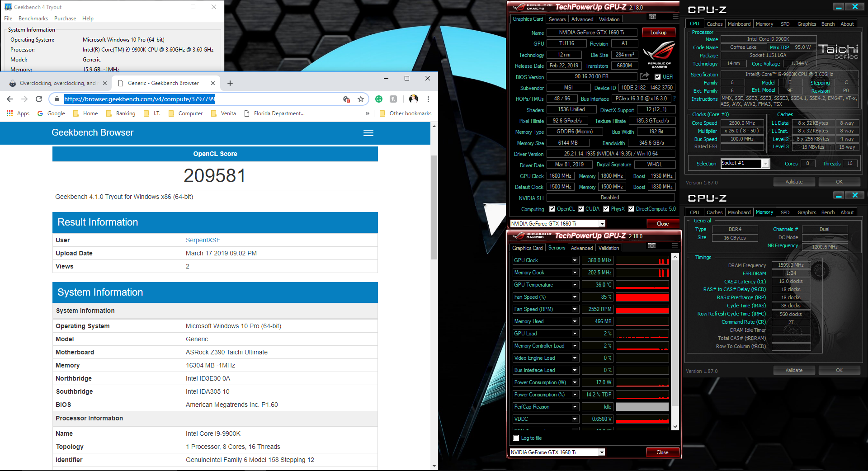The height and width of the screenshot is (471, 868).
Task: Toggle the DirectCompute 5.0 checkbox
Action: coord(631,209)
